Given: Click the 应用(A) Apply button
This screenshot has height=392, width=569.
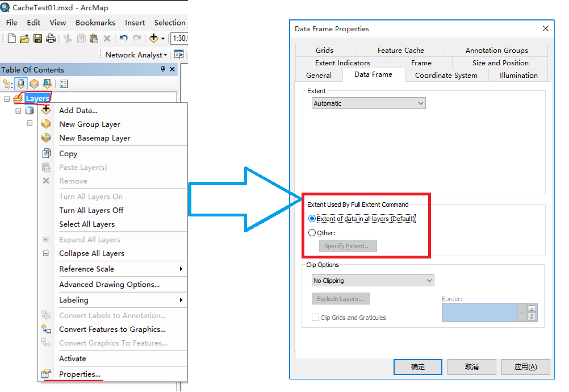Looking at the screenshot, I should [x=525, y=367].
